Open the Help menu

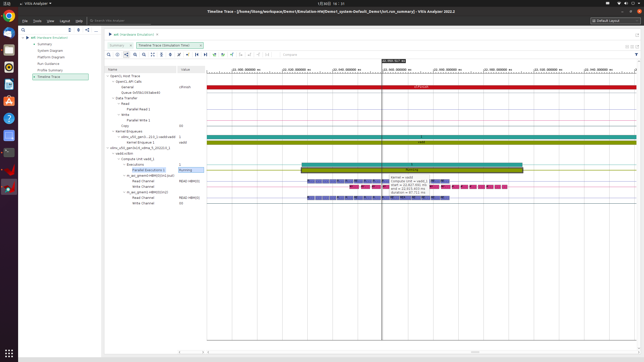[x=79, y=21]
